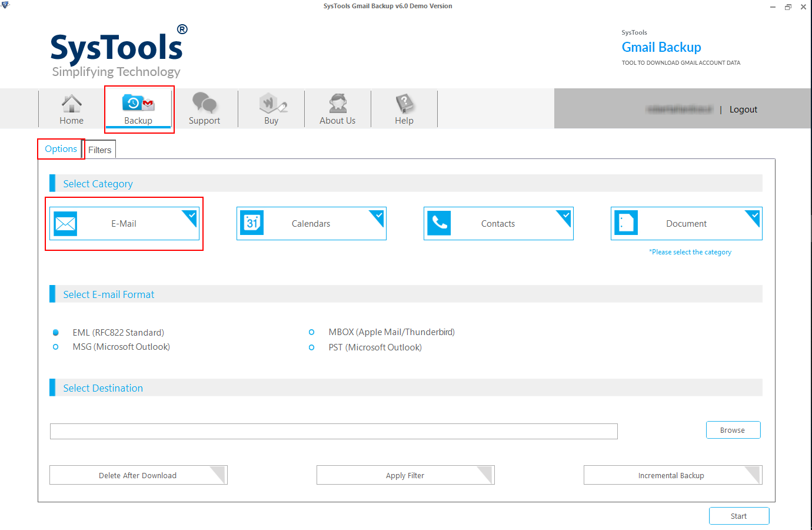Restore down the SysTools window
This screenshot has width=812, height=530.
[x=788, y=7]
